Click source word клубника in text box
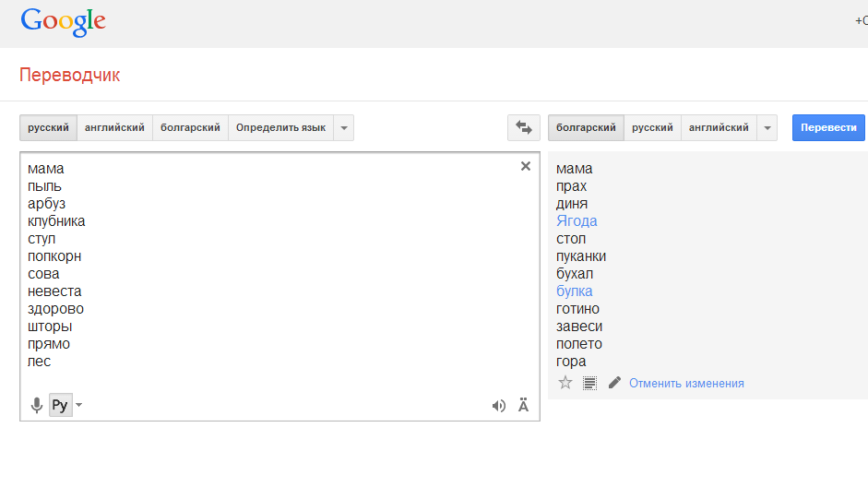Viewport: 868px width, 487px height. click(x=56, y=220)
